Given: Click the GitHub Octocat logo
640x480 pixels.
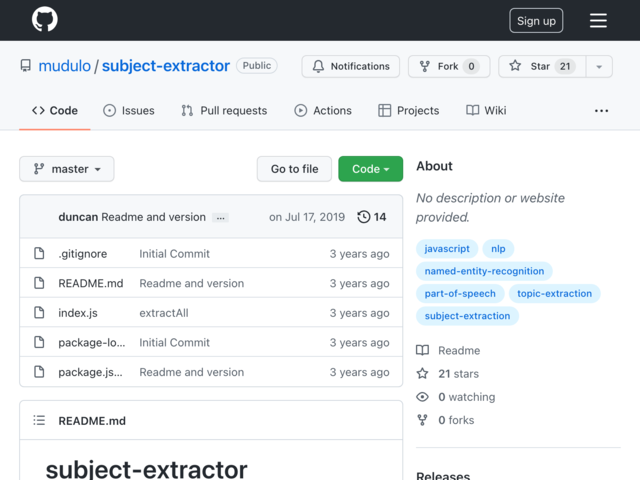Looking at the screenshot, I should click(44, 19).
